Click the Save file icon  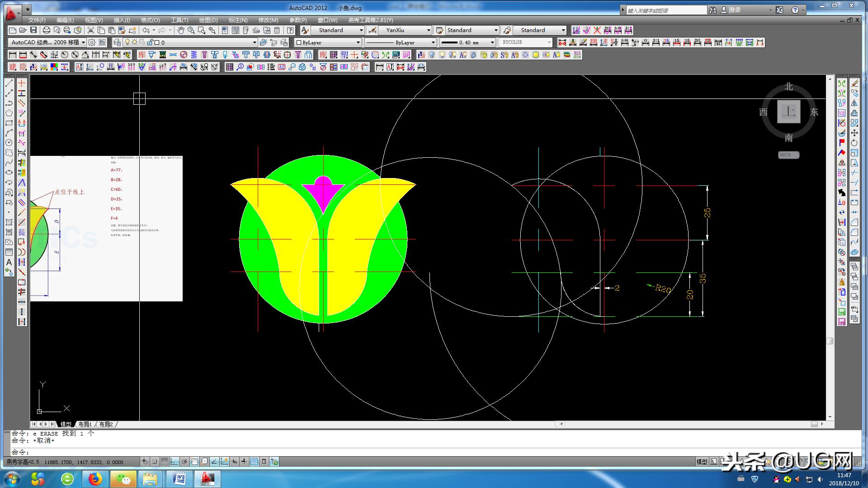click(33, 30)
